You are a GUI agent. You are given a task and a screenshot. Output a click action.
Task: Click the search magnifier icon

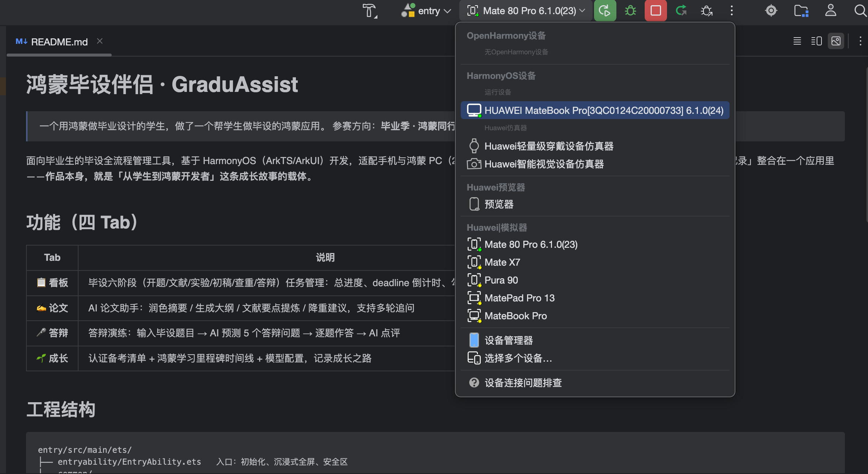tap(860, 11)
